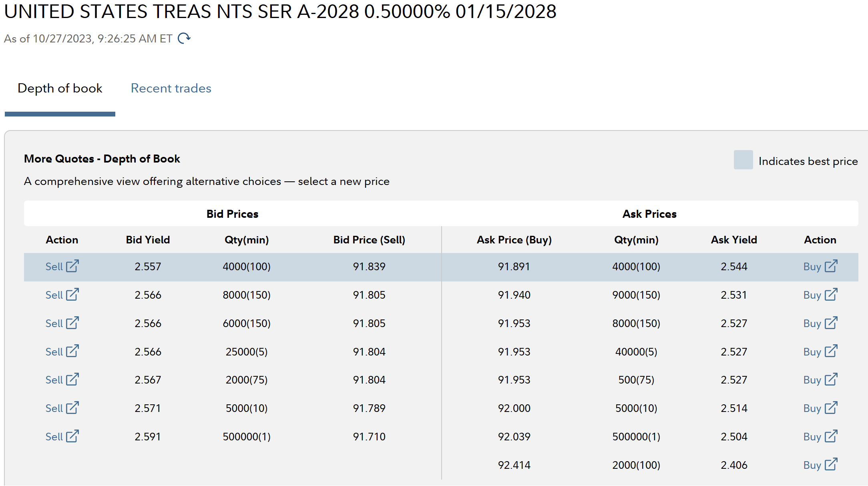
Task: Click external icon for Sell with 2000(75) quantity
Action: coord(72,379)
